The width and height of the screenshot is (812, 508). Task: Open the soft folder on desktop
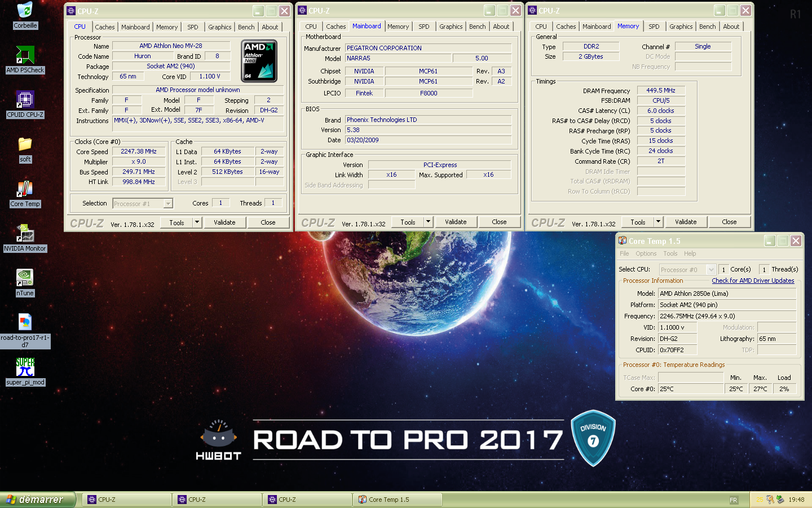point(25,149)
